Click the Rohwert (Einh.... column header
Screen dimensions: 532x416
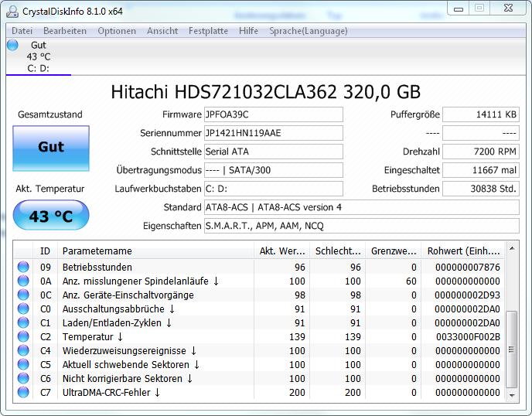click(x=463, y=251)
